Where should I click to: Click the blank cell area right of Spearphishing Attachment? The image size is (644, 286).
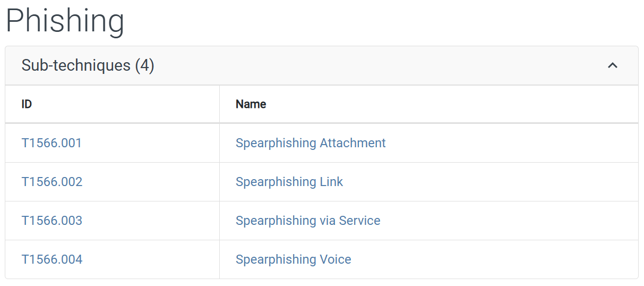[511, 143]
